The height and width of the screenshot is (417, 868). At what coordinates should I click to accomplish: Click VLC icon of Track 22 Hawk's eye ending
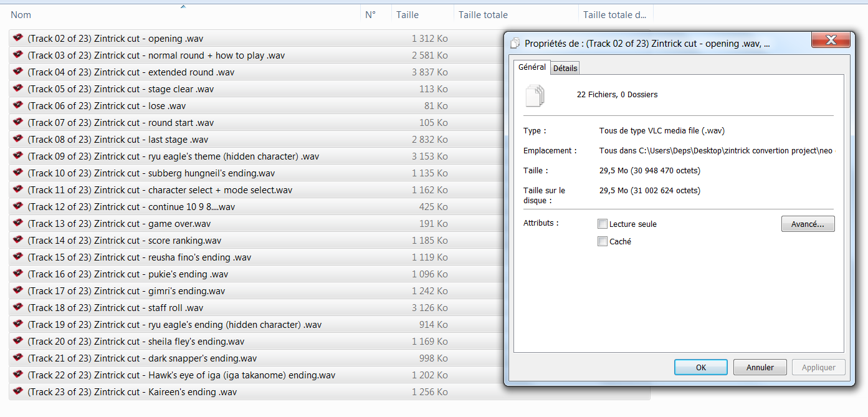click(18, 375)
